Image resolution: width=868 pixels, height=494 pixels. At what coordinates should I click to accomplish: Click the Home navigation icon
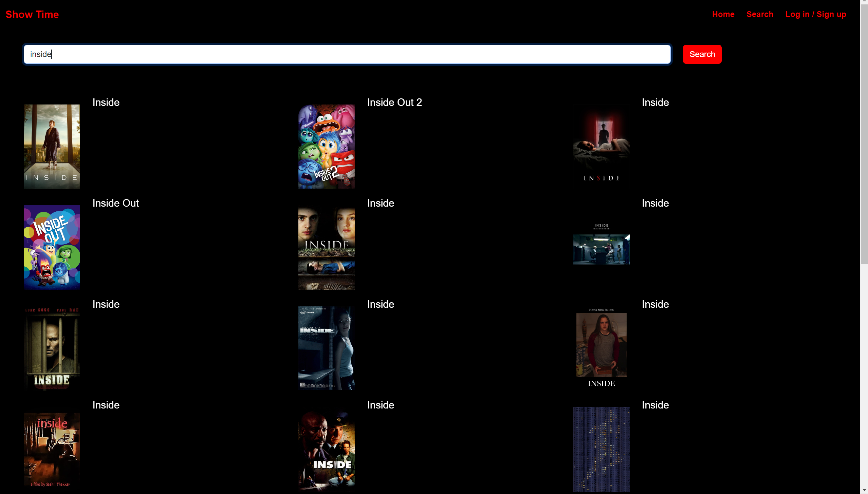[x=724, y=14]
